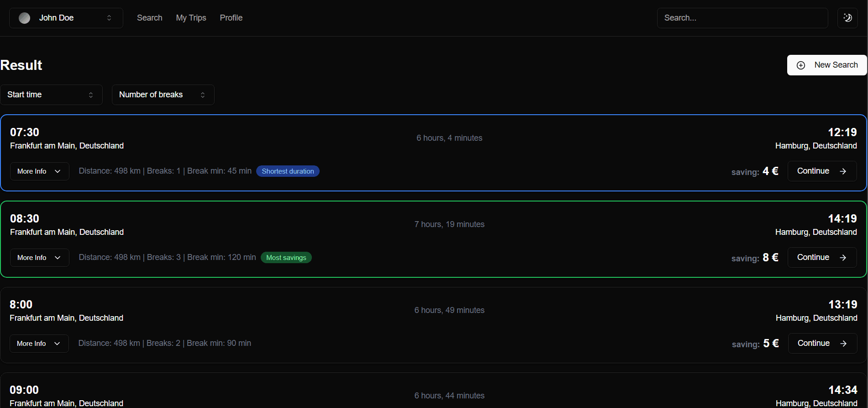Click arrow icon on 08:30 trip's Continue

coord(843,258)
